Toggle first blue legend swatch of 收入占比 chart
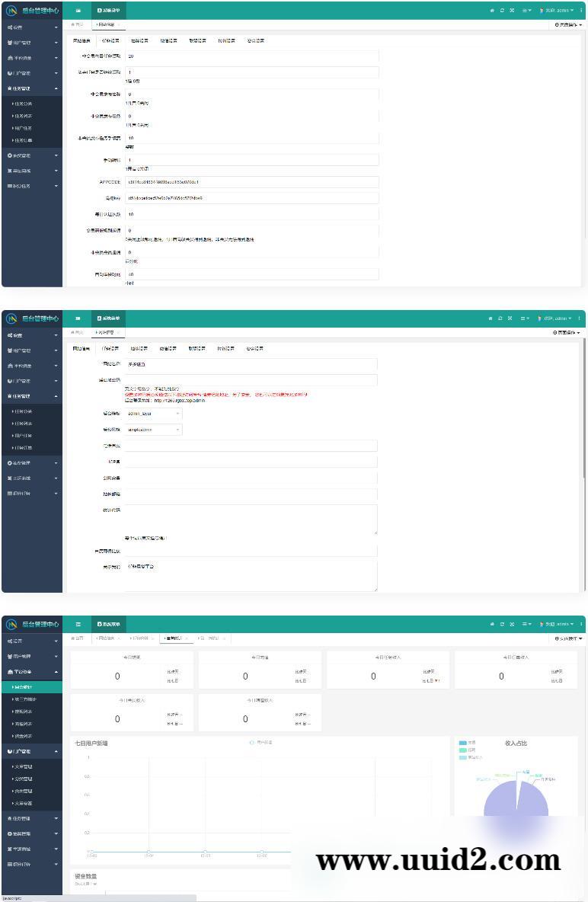588x902 pixels. click(462, 744)
